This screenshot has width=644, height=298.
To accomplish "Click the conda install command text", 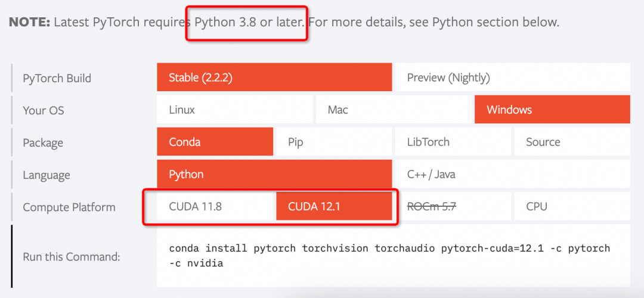I will pos(389,256).
